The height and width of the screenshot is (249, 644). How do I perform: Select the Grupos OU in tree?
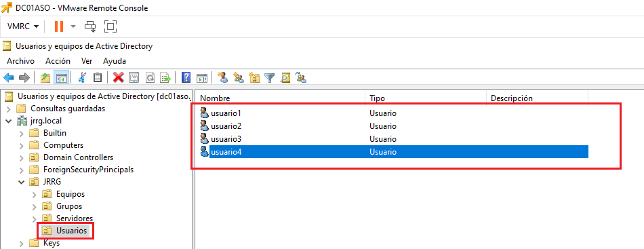click(69, 206)
